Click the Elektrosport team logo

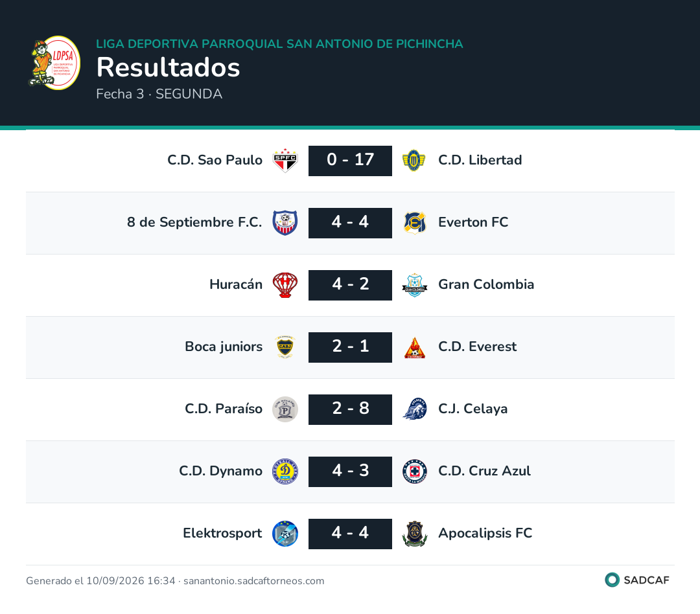(285, 534)
